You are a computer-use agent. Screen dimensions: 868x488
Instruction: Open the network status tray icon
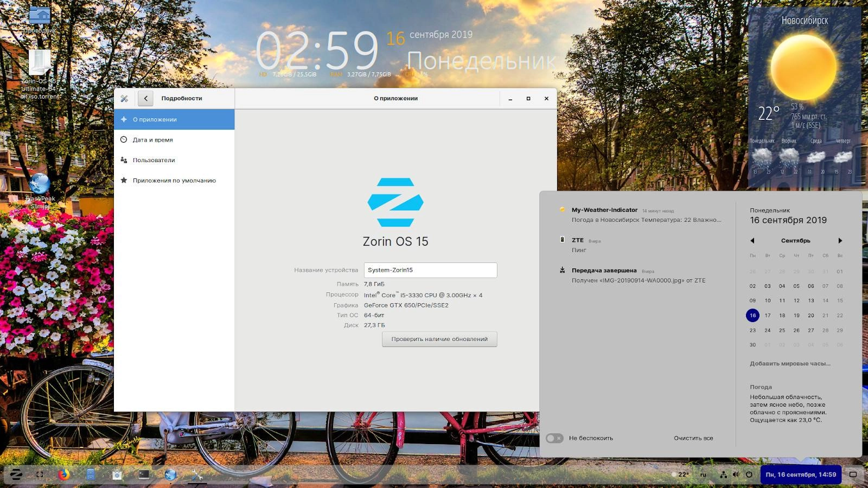point(723,474)
